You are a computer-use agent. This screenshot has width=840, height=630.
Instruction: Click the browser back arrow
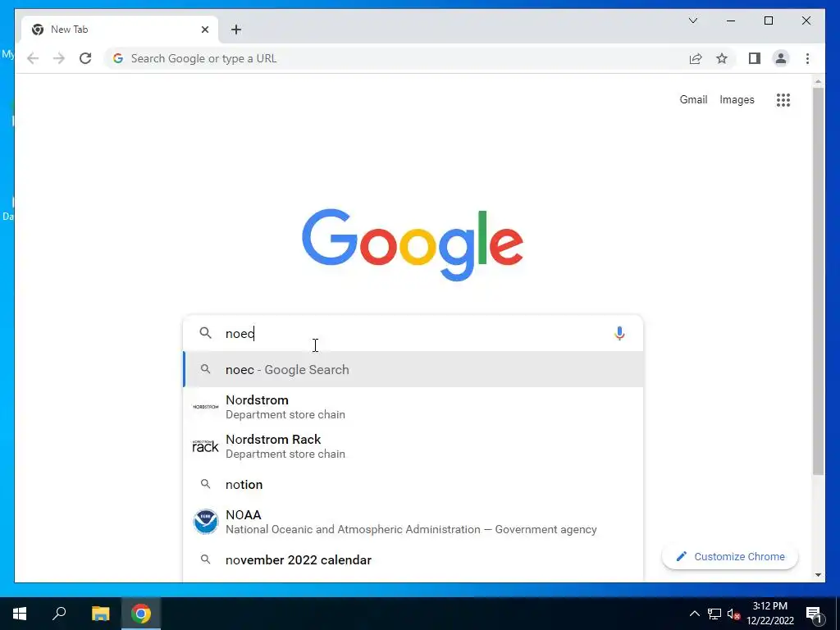point(33,58)
